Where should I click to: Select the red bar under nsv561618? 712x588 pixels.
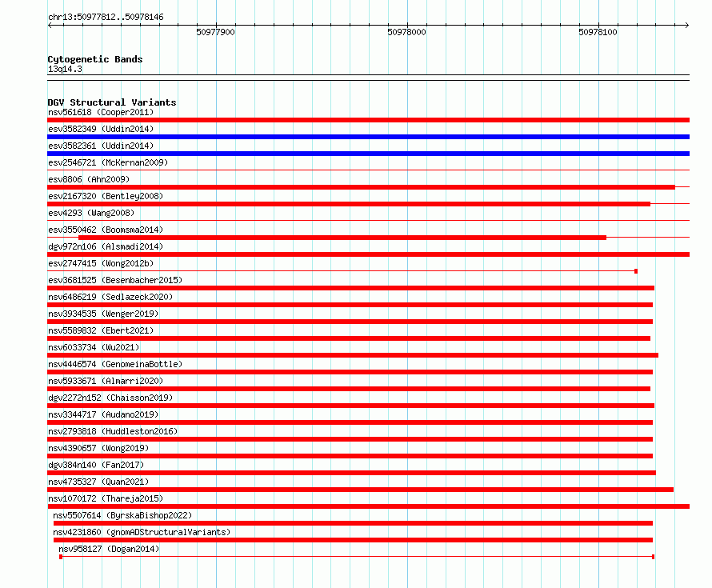coord(368,120)
